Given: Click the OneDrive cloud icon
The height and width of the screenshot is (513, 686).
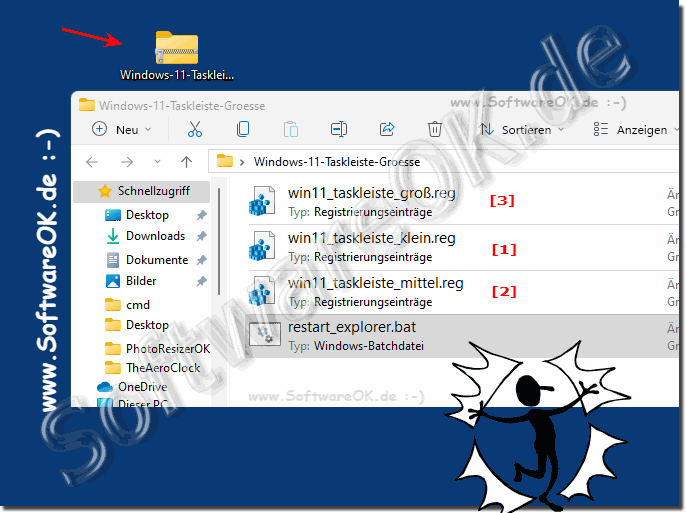Looking at the screenshot, I should [x=105, y=387].
